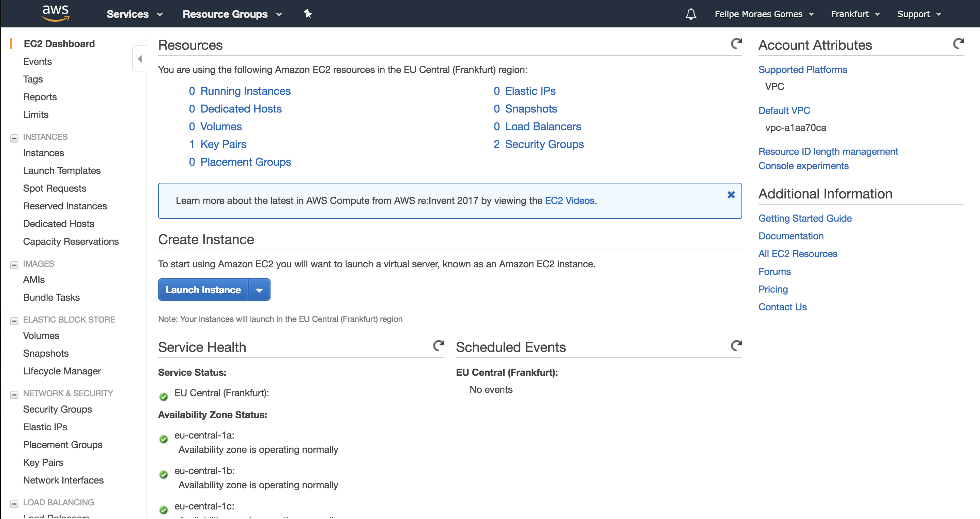Click the 2 Security Groups resource link
Viewport: 980px width, 519px height.
coord(539,144)
